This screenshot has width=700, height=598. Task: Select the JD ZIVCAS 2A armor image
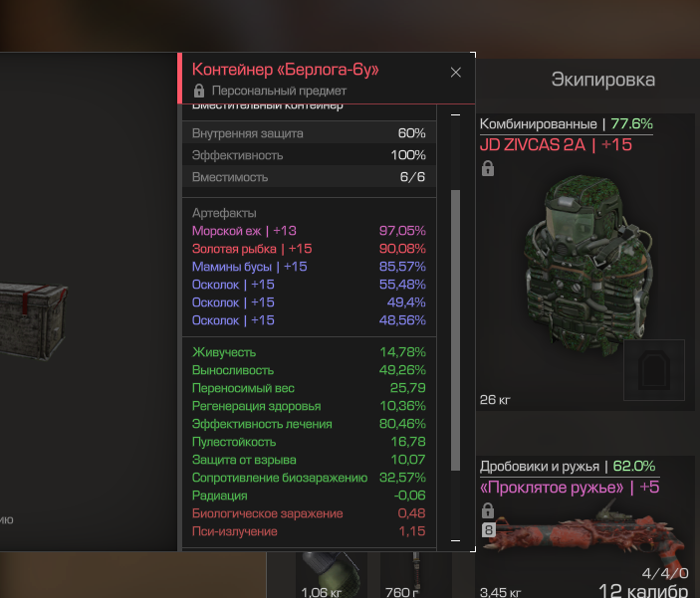[587, 266]
